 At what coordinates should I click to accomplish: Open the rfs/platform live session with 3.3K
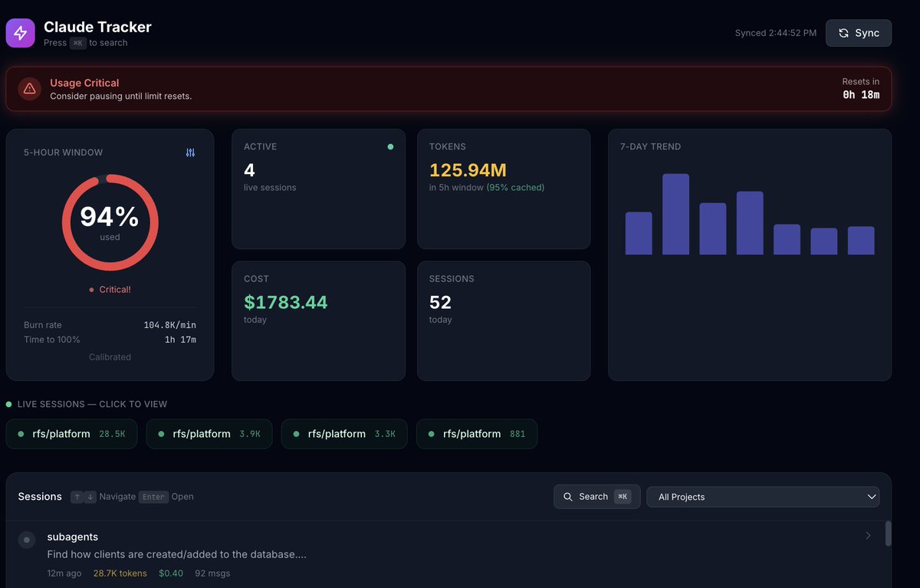click(x=344, y=434)
